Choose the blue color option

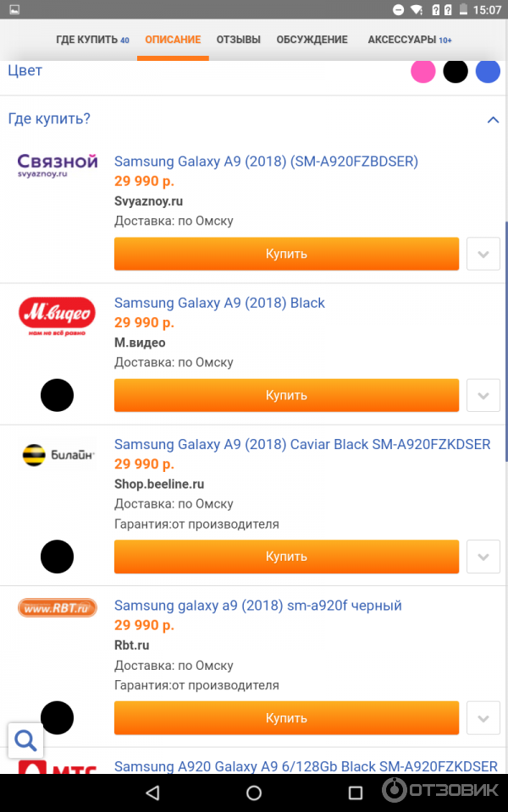click(x=488, y=71)
